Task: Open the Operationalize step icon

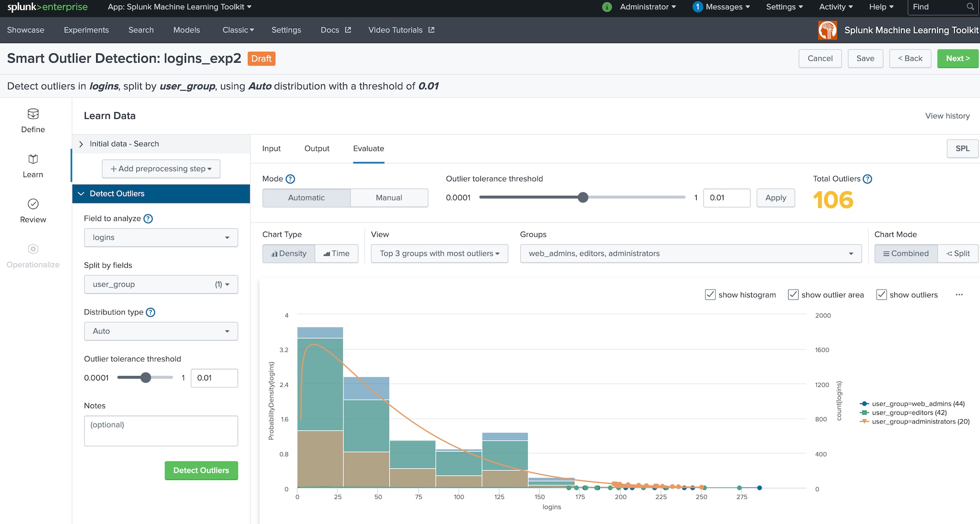Action: click(33, 249)
